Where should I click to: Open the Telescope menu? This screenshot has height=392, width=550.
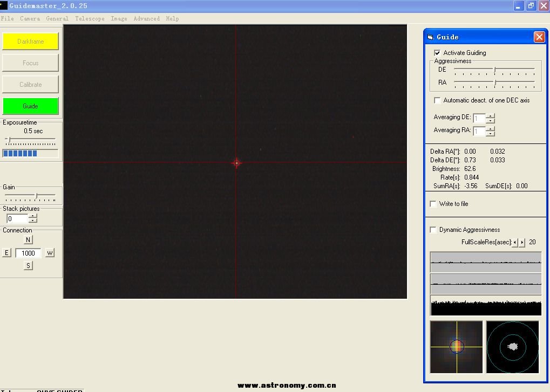[90, 18]
